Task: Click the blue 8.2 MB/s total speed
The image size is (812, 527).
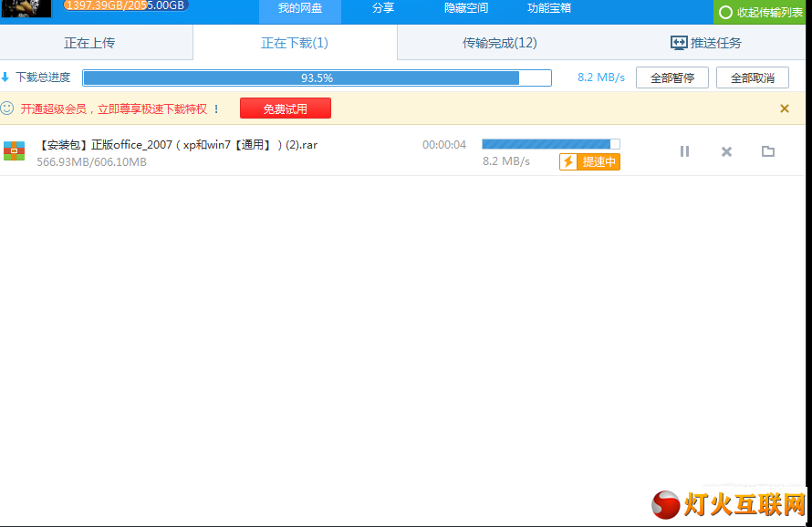Action: tap(601, 77)
